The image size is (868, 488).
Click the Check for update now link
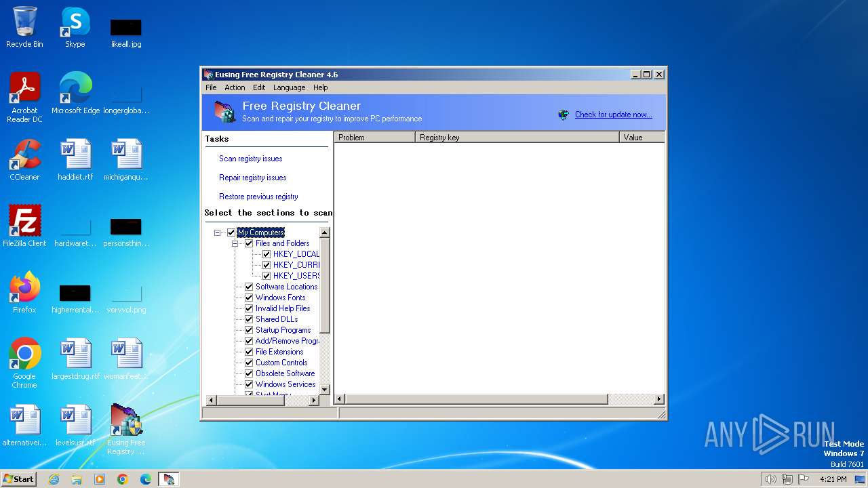[x=614, y=115]
